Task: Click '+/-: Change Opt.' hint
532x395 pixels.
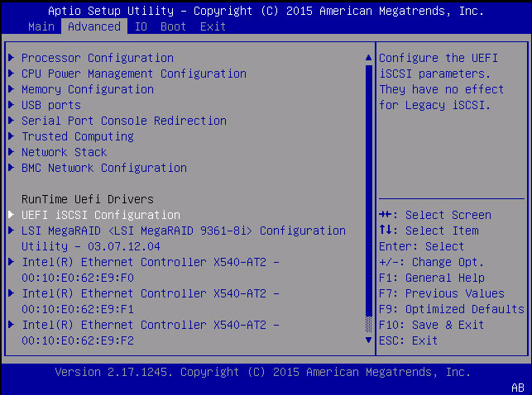Action: 431,262
